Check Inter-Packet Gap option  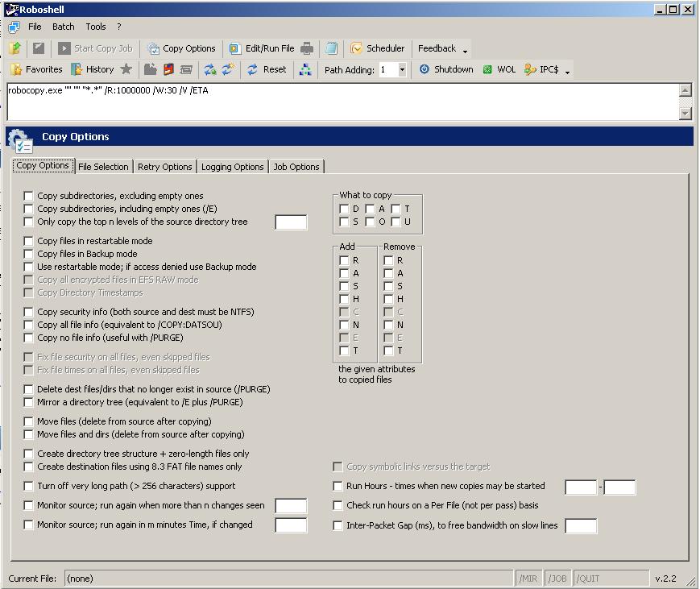338,525
